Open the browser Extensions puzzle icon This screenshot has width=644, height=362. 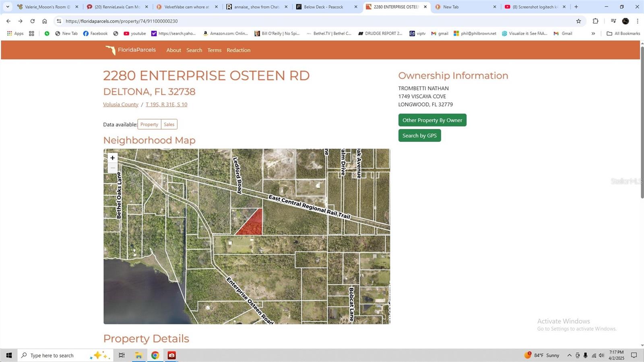pos(595,21)
